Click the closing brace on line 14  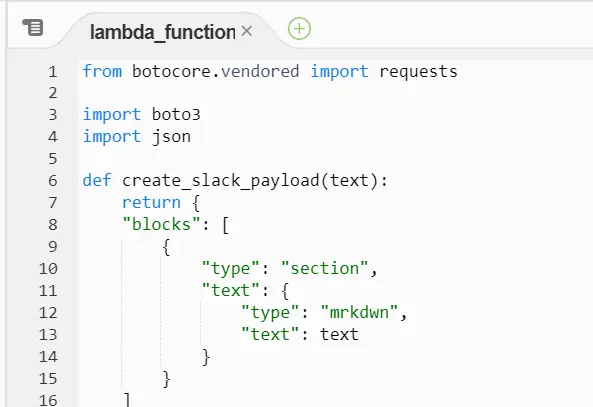pyautogui.click(x=206, y=357)
